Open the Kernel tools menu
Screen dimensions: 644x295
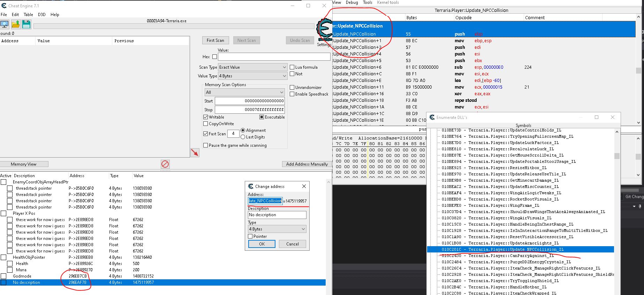pos(388,2)
